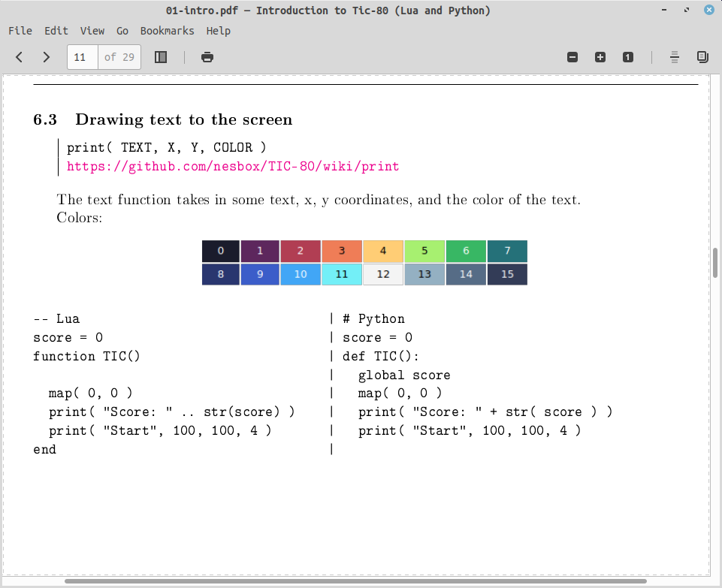Viewport: 722px width, 588px height.
Task: Click 'function TIC()' in Lua code
Action: point(86,356)
